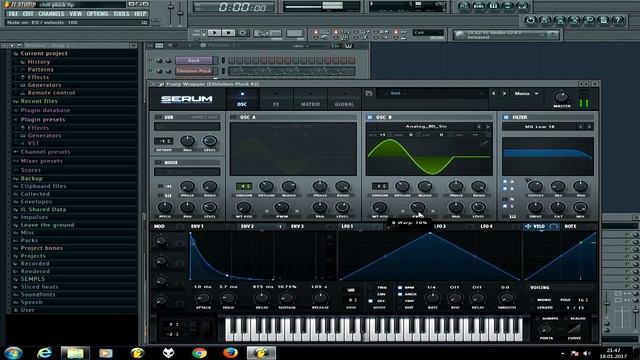Viewport: 640px width, 360px height.
Task: Open Firefox from taskbar
Action: coord(230,353)
